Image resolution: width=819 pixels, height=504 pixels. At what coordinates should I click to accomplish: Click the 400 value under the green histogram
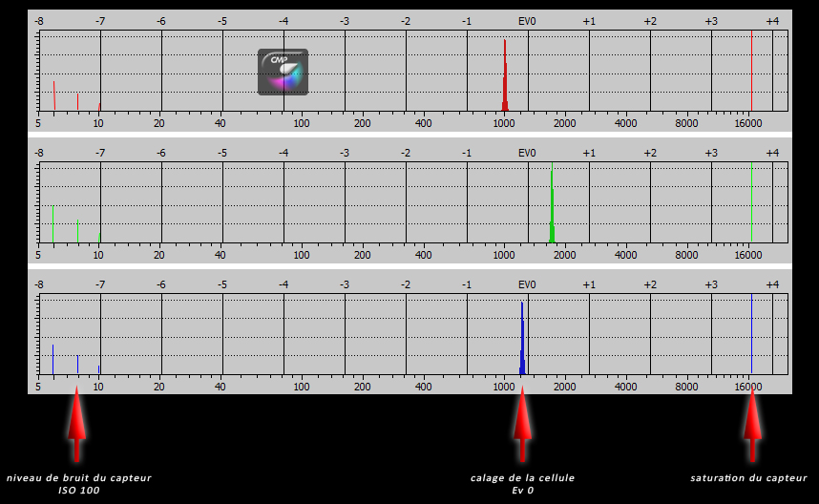pyautogui.click(x=423, y=255)
